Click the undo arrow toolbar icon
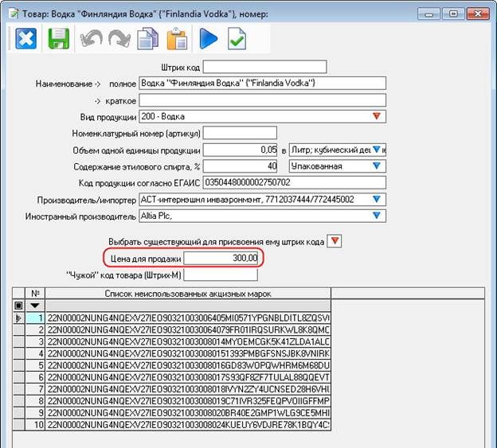497x448 pixels. [92, 39]
